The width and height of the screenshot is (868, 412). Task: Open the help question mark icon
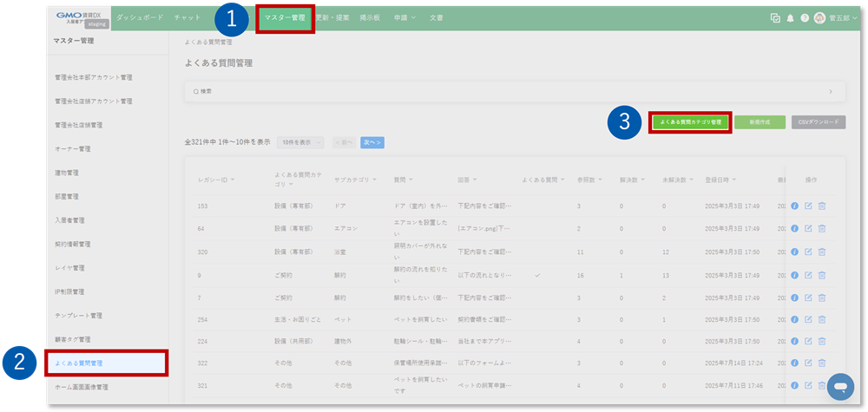click(805, 17)
